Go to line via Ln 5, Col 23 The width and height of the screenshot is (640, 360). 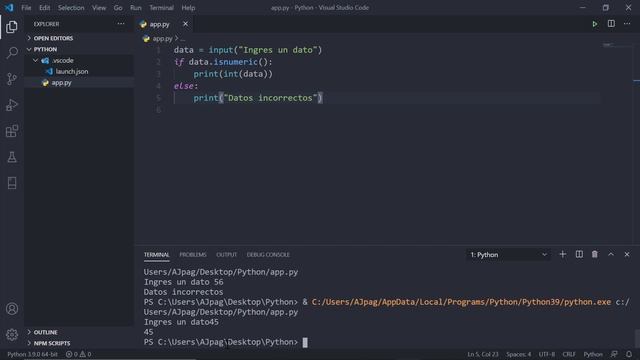coord(483,354)
